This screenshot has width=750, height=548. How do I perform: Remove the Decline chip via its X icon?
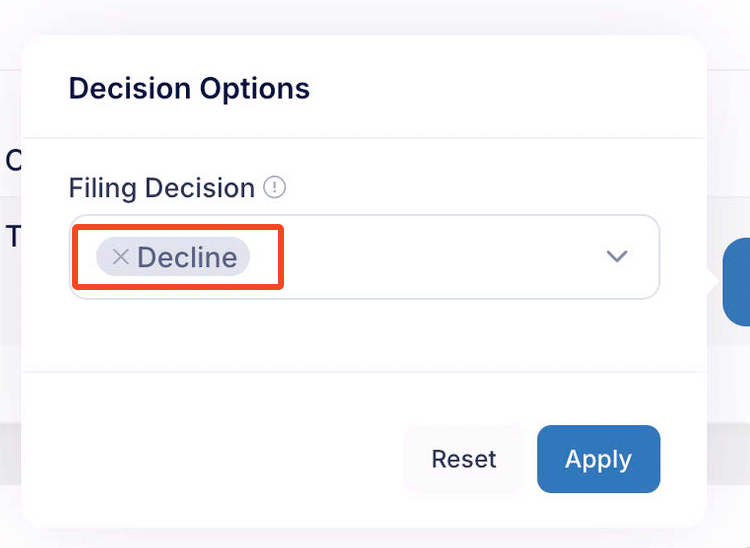click(121, 257)
